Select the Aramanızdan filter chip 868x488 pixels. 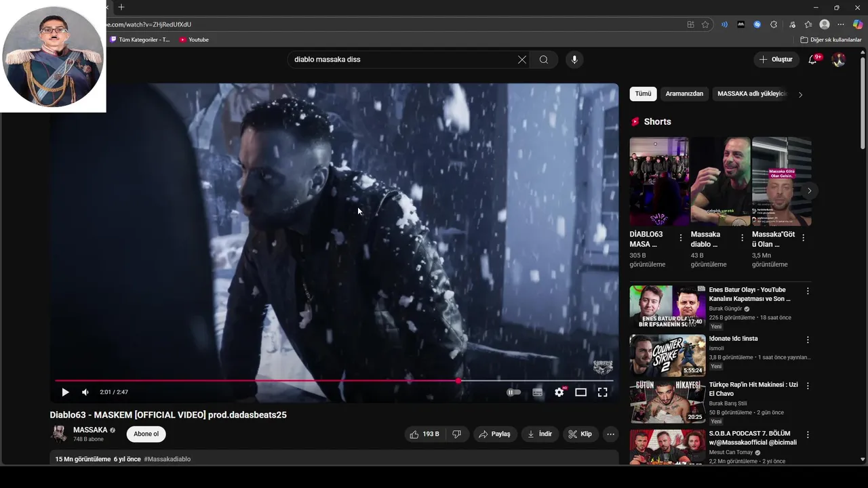point(684,94)
